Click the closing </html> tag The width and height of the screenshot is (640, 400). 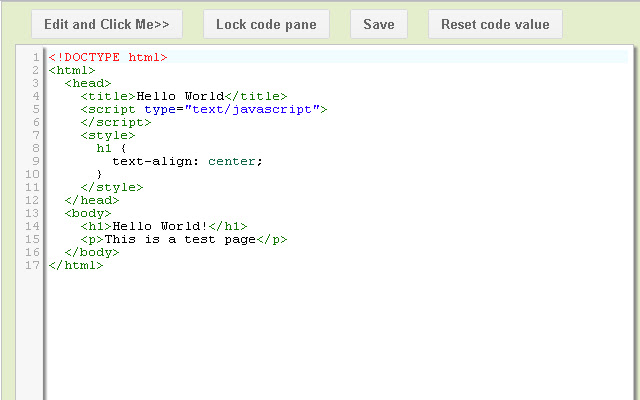(76, 265)
